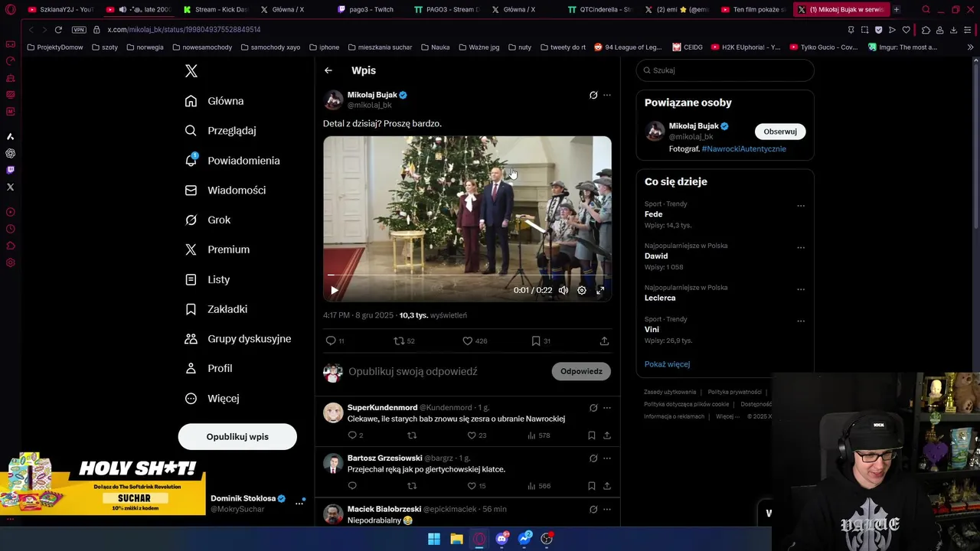Click the Opublikuj wpis button
The image size is (980, 551).
[x=237, y=436]
